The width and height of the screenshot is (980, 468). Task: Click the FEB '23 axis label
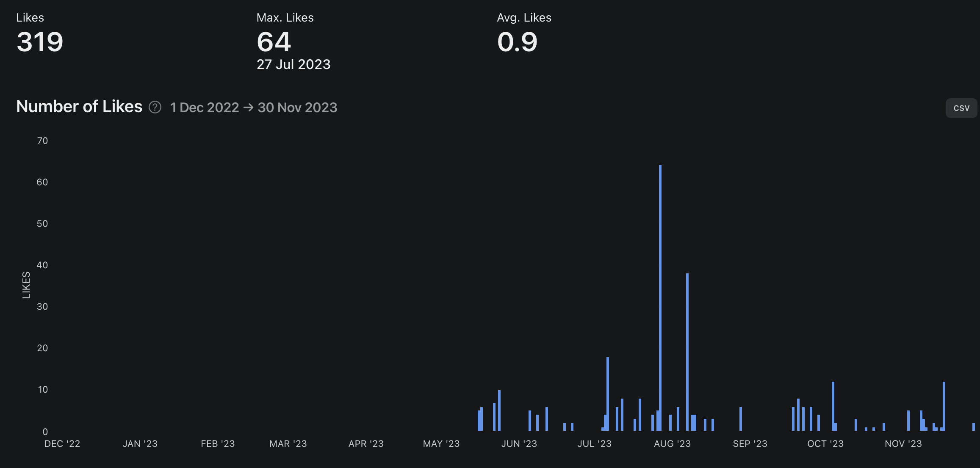(218, 443)
